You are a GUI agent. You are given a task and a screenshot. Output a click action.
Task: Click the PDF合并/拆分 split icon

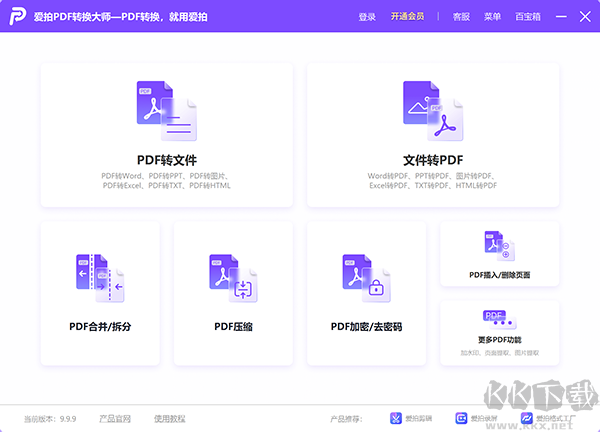[x=100, y=278]
